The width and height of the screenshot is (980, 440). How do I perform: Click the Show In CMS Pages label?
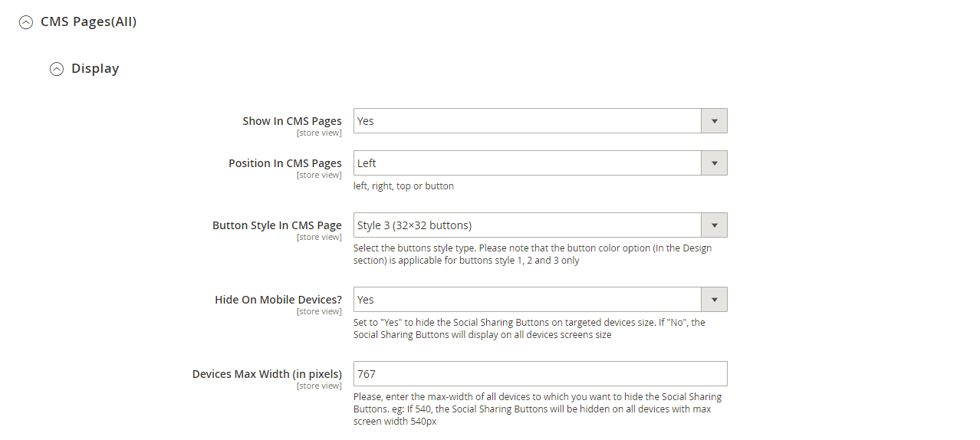(292, 121)
